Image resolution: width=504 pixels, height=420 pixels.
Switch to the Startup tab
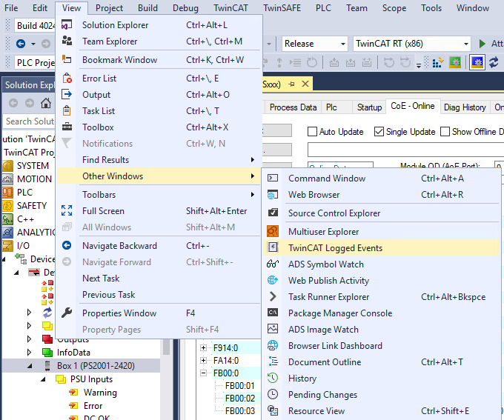(x=369, y=107)
